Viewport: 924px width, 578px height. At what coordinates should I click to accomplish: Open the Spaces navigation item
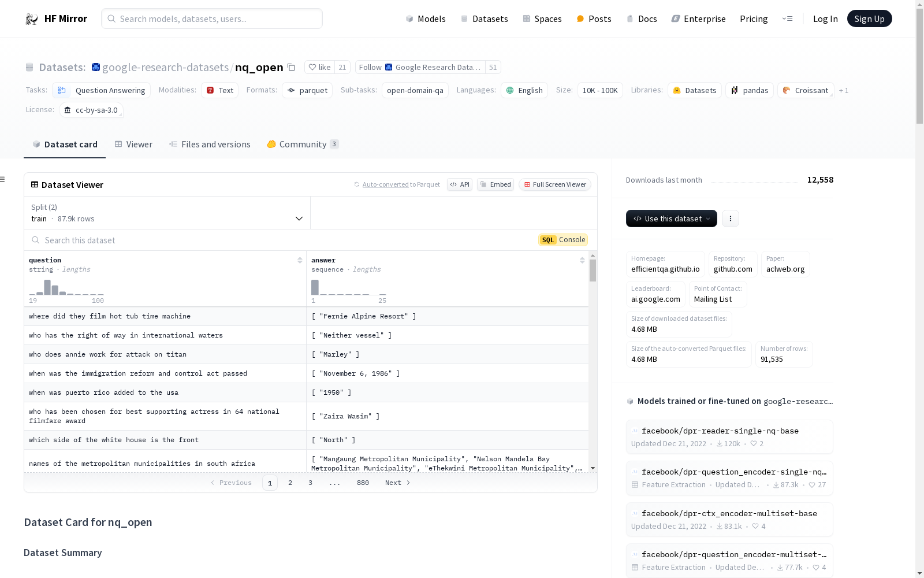point(542,18)
